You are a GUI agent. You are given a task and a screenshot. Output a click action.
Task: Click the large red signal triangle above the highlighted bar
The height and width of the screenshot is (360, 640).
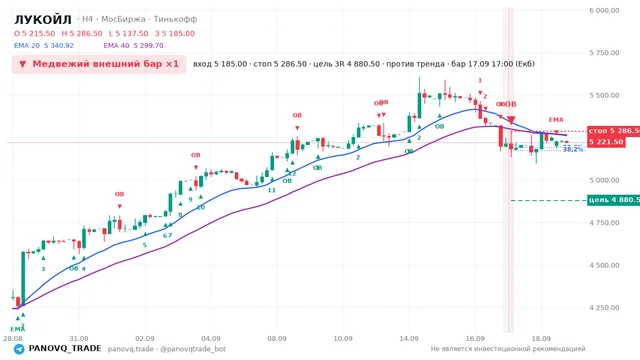click(511, 120)
